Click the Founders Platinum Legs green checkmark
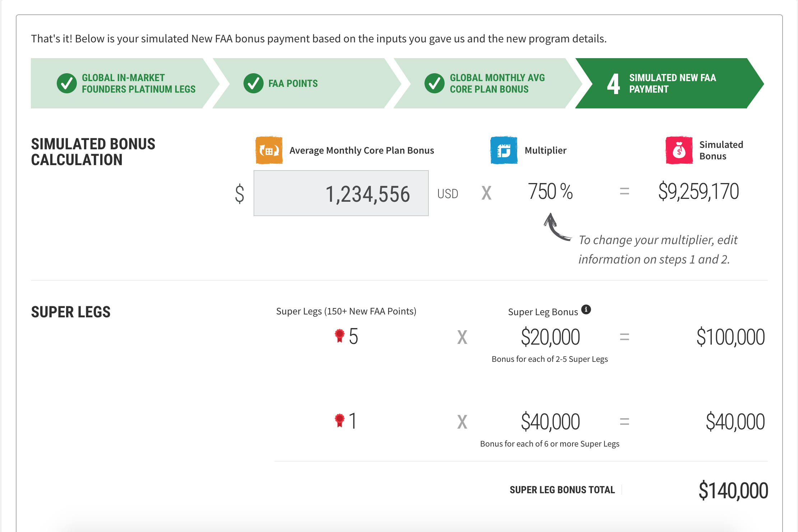 coord(67,83)
